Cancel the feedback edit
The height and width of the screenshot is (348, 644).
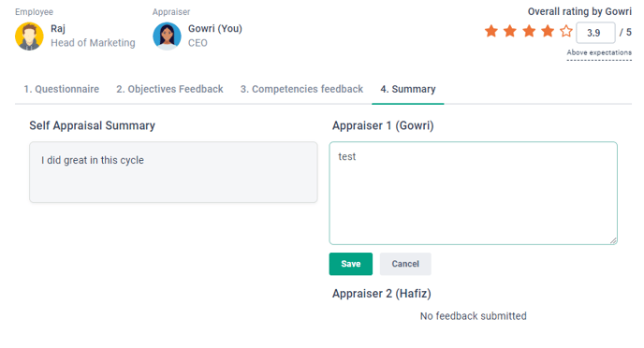(x=405, y=264)
